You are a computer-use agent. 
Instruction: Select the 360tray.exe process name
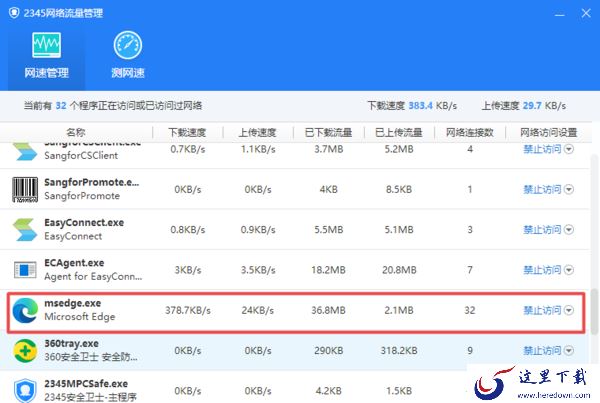[x=72, y=343]
